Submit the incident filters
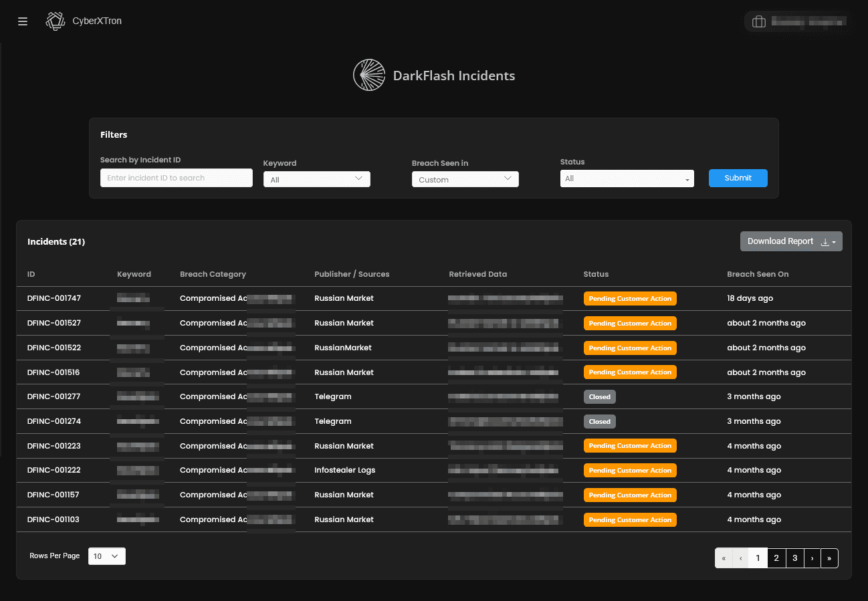The height and width of the screenshot is (601, 868). pos(738,178)
